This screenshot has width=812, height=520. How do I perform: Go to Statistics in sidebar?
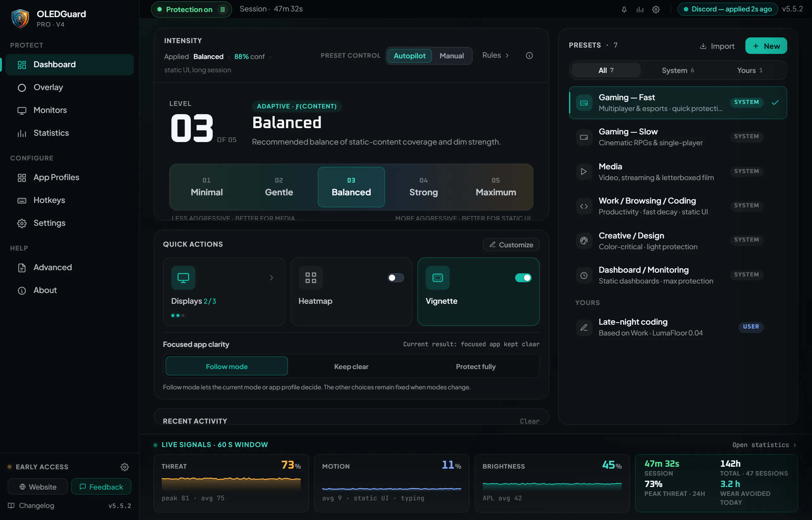69,133
